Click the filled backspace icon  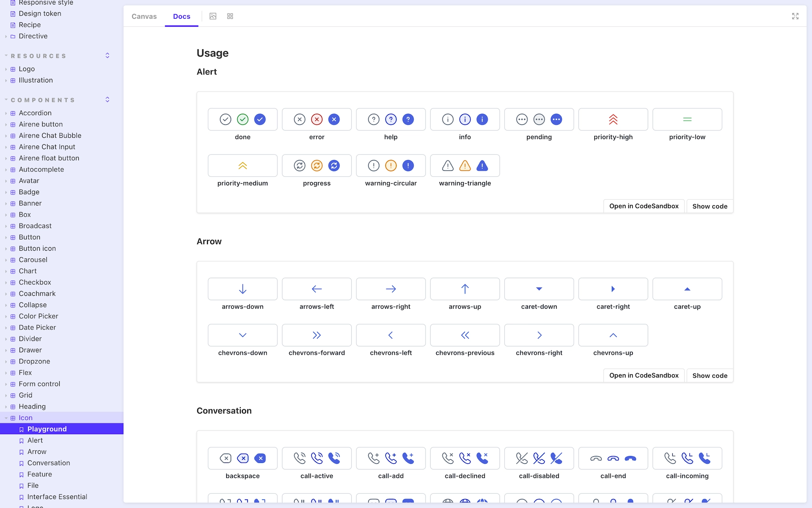260,458
